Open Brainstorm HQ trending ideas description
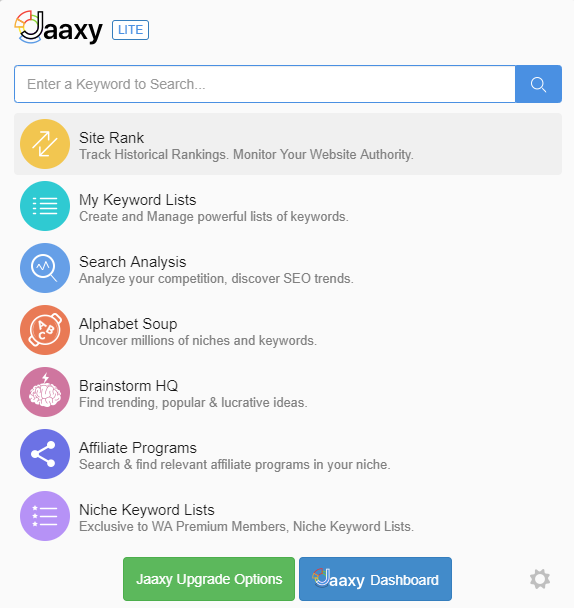Viewport: 574px width, 608px height. click(x=193, y=402)
